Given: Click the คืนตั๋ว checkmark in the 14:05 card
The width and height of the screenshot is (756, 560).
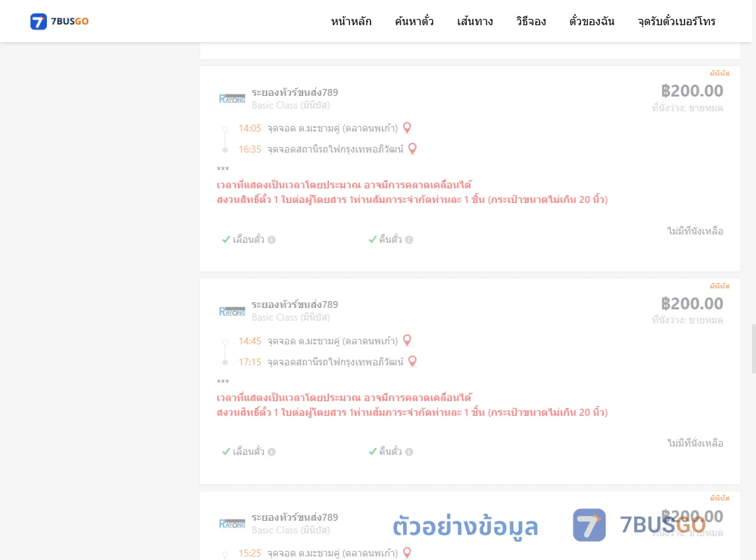Looking at the screenshot, I should tap(372, 239).
